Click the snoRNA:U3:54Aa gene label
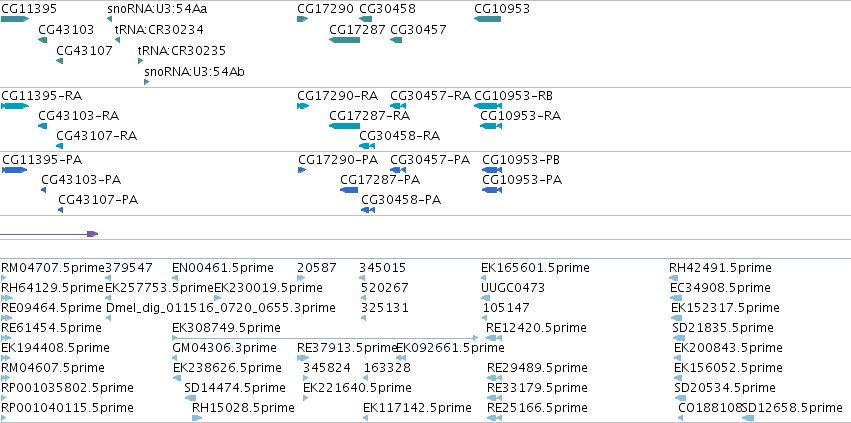Image resolution: width=851 pixels, height=423 pixels. coord(157,9)
